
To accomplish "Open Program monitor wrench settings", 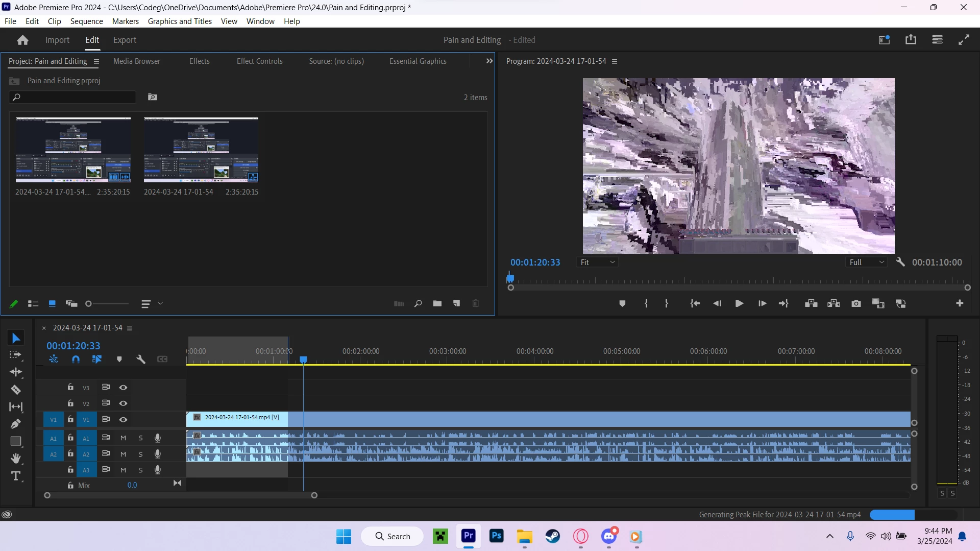I will click(900, 262).
